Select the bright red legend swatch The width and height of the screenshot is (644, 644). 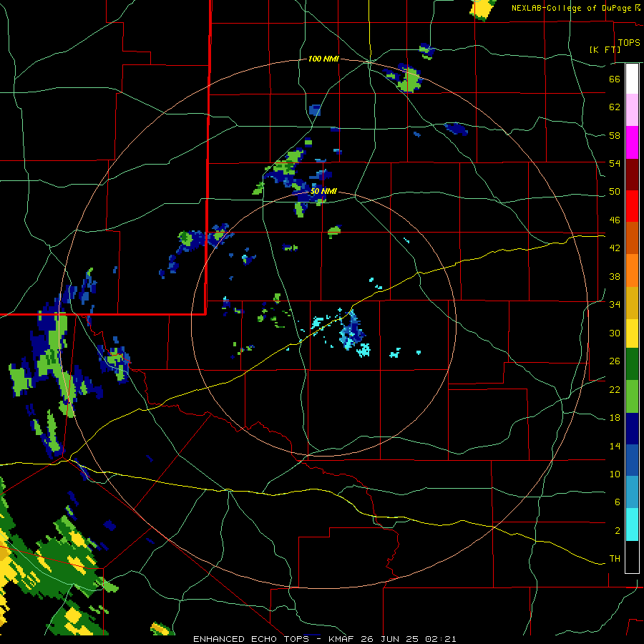coord(632,206)
